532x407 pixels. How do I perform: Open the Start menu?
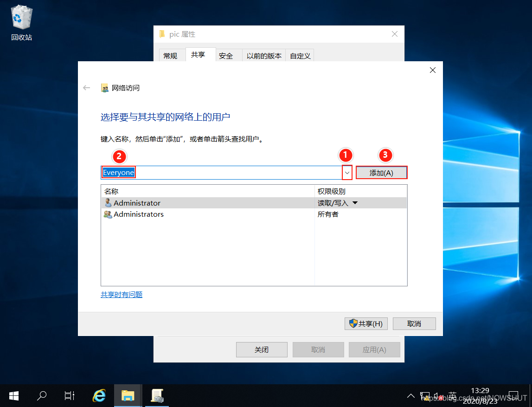[x=13, y=395]
